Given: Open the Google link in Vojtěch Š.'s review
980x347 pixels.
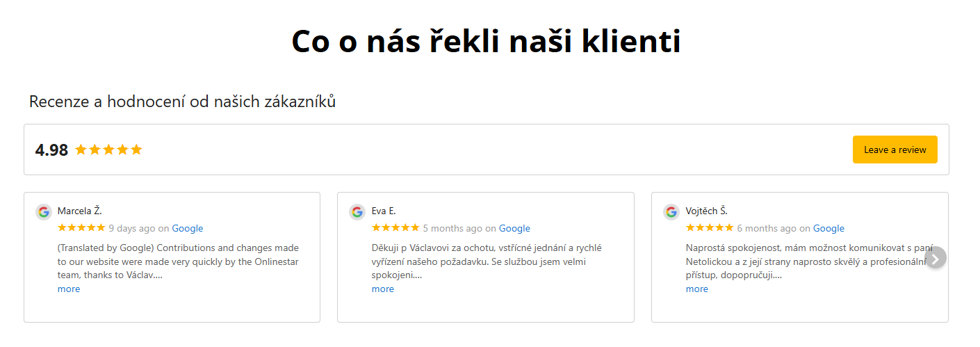Looking at the screenshot, I should tap(828, 228).
